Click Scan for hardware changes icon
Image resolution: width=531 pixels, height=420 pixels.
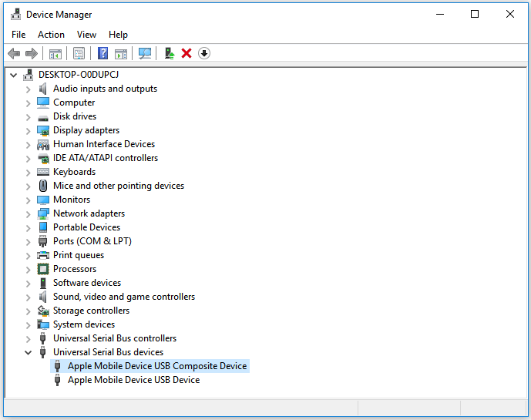pyautogui.click(x=144, y=53)
